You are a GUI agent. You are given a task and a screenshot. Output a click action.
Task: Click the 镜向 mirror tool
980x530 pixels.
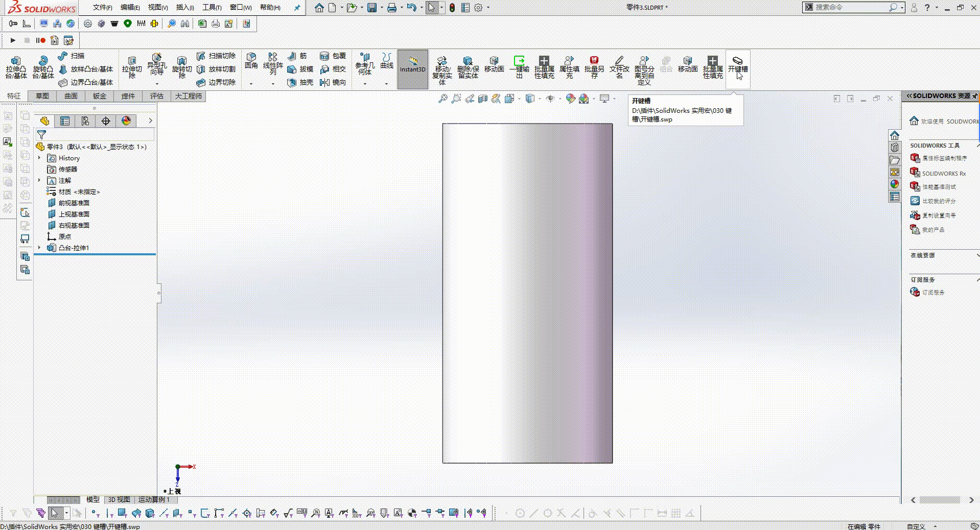(333, 82)
